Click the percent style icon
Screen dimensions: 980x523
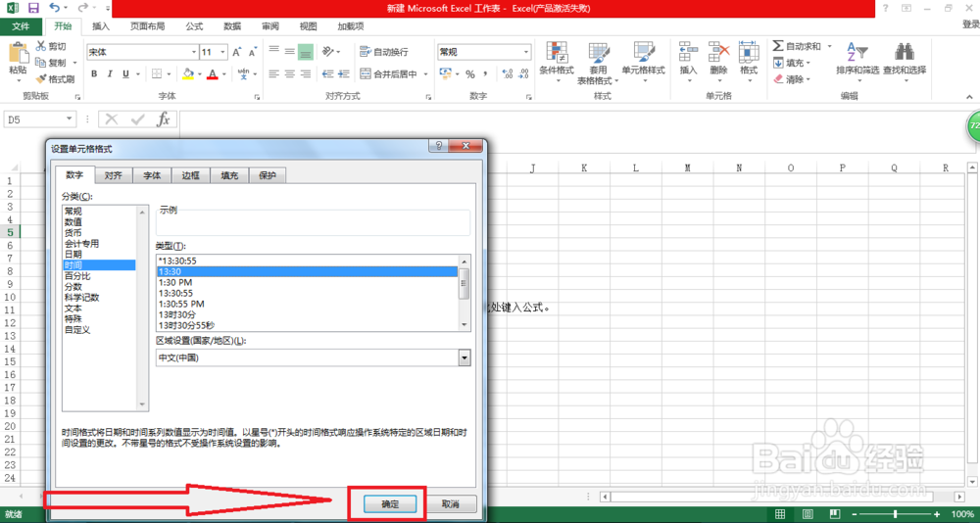pyautogui.click(x=469, y=74)
